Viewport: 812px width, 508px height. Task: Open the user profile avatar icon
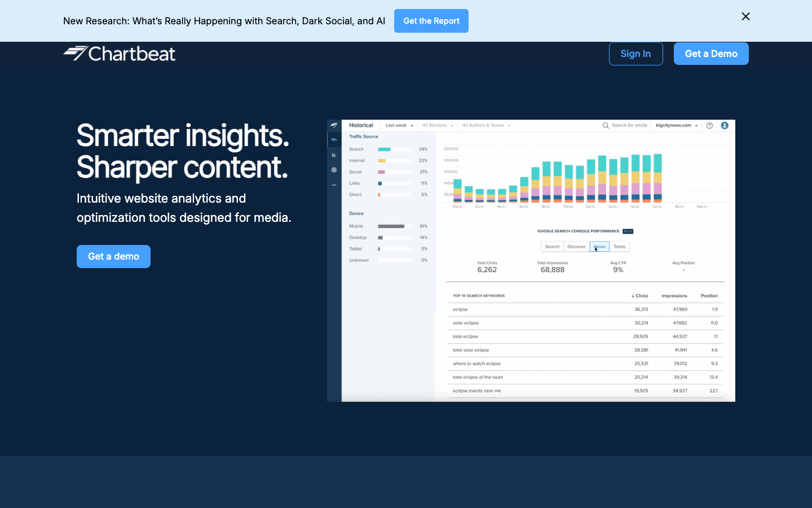tap(725, 125)
